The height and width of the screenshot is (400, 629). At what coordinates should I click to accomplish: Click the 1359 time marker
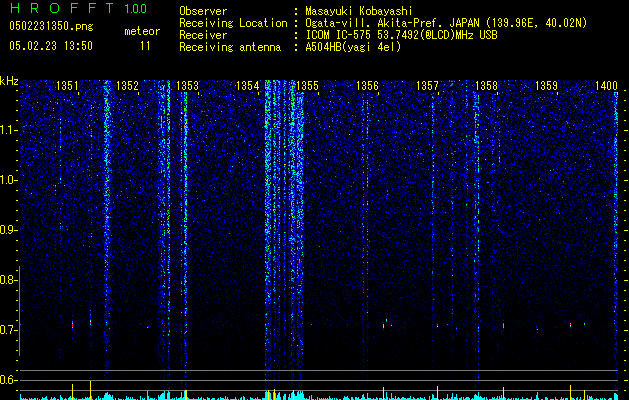click(x=547, y=86)
